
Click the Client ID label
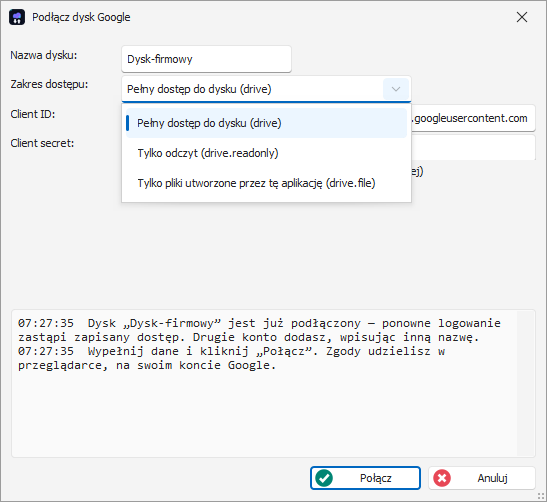33,114
